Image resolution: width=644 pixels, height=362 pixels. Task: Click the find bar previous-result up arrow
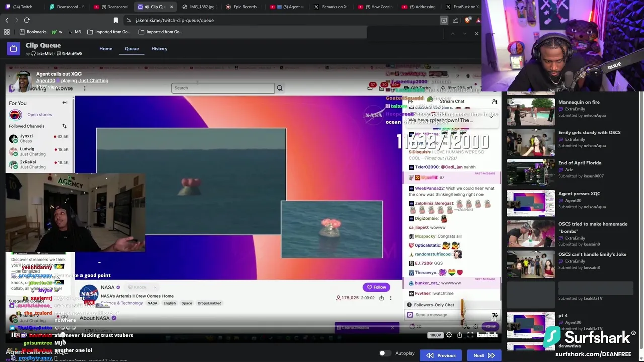[452, 34]
